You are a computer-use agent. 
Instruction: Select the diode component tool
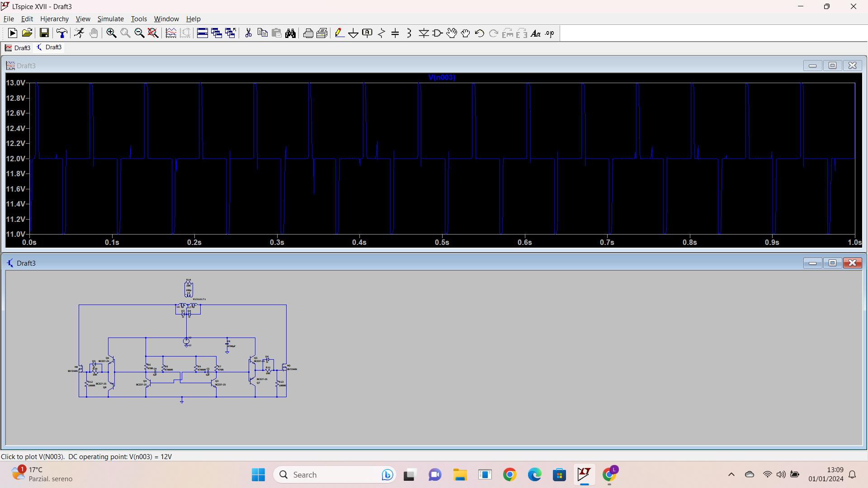pyautogui.click(x=424, y=33)
